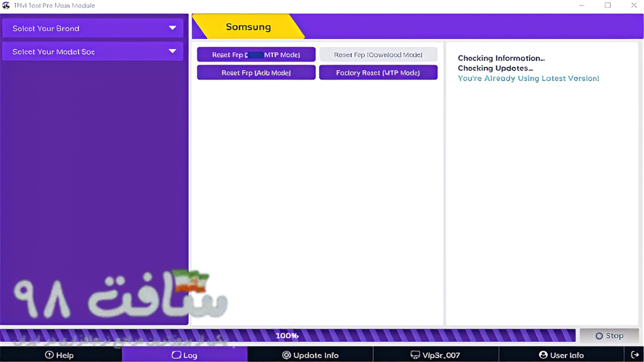Minimize the TMM Tool window
The height and width of the screenshot is (362, 644).
click(x=582, y=5)
